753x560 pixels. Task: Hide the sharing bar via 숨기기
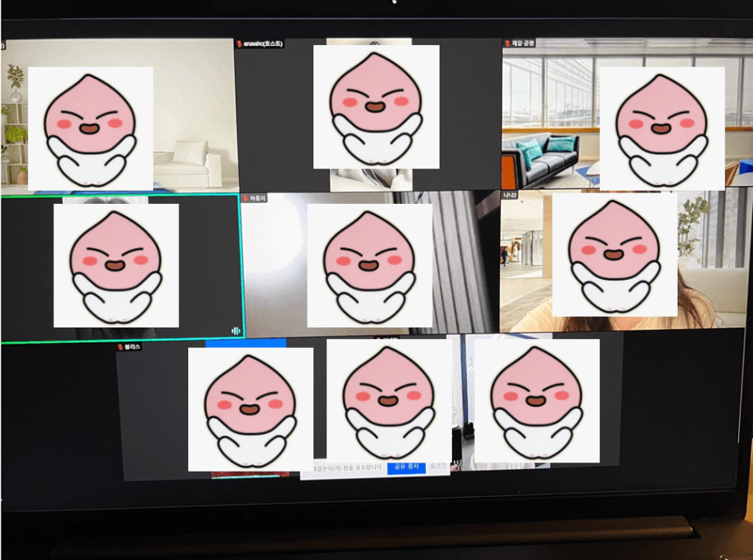click(x=438, y=466)
